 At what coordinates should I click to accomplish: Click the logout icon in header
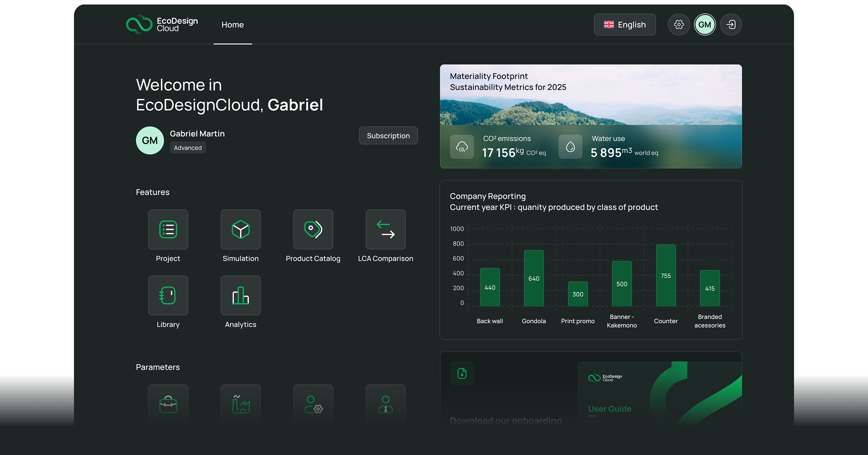pos(731,25)
